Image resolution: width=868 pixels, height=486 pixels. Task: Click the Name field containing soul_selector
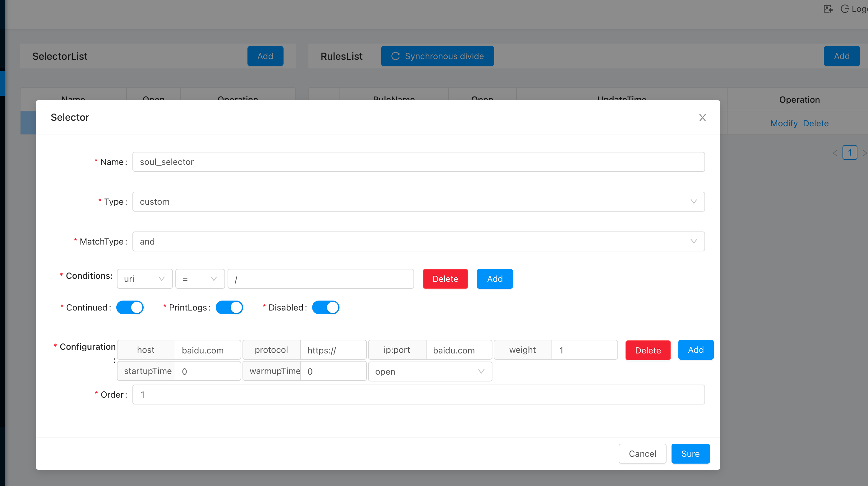(418, 162)
